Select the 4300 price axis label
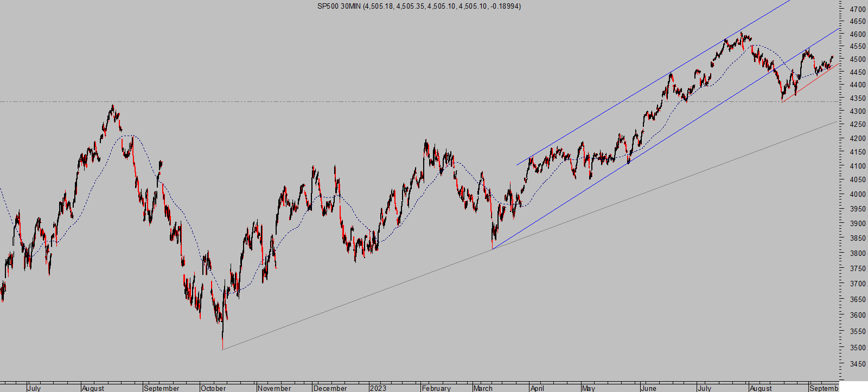Image resolution: width=868 pixels, height=392 pixels. 858,111
